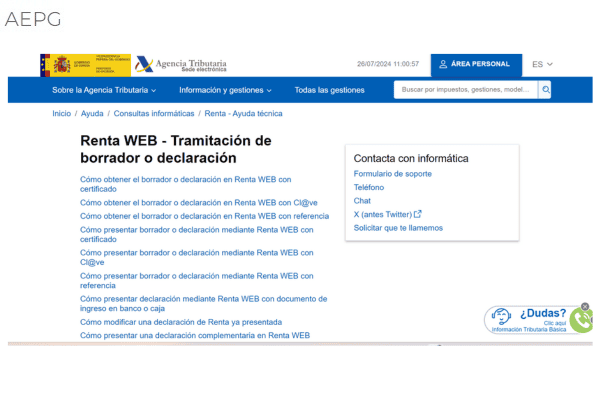Open link obtener borrador con referencia
The width and height of the screenshot is (600, 400).
coord(204,216)
